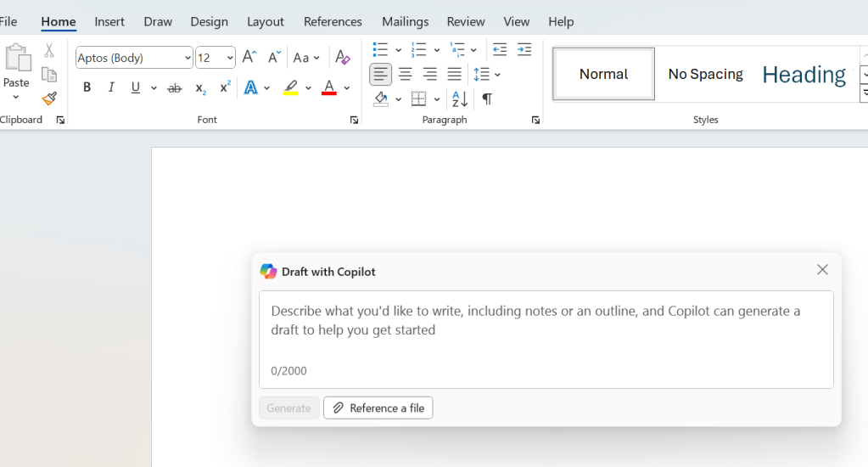Click the Borders icon
Screen dimensions: 868x467
pos(418,98)
